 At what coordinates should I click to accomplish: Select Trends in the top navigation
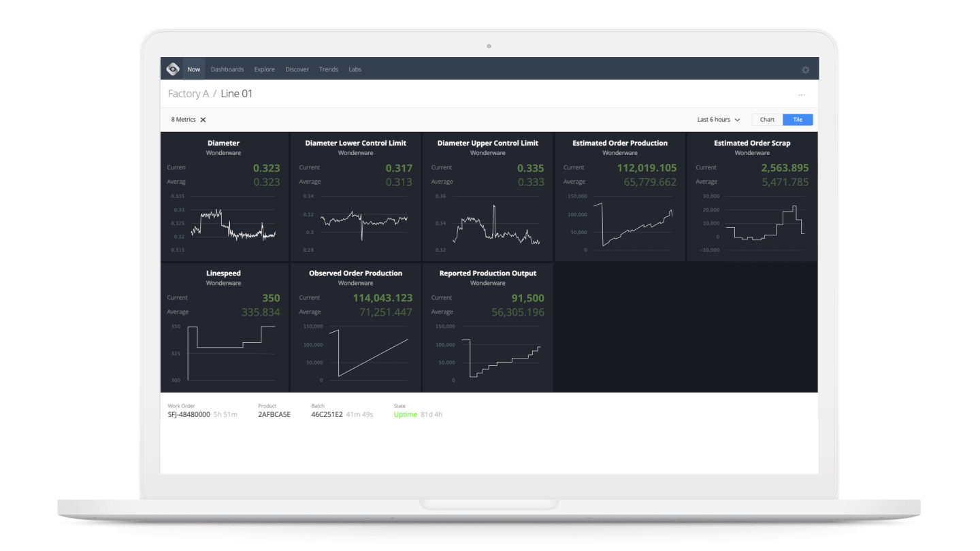point(329,69)
